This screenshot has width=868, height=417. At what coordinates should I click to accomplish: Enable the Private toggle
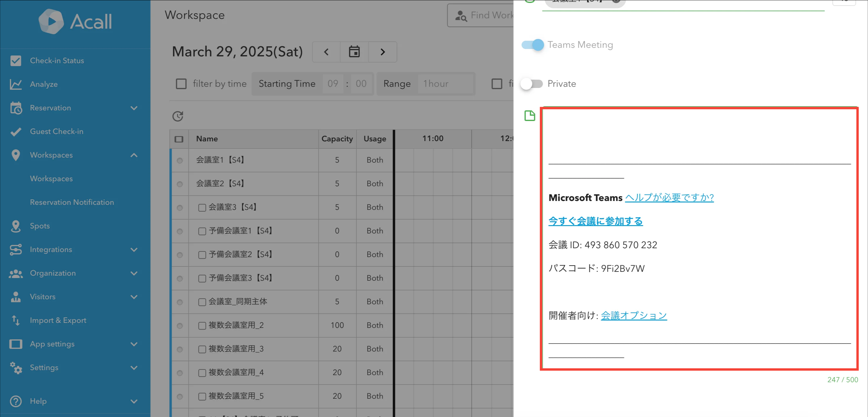tap(532, 84)
